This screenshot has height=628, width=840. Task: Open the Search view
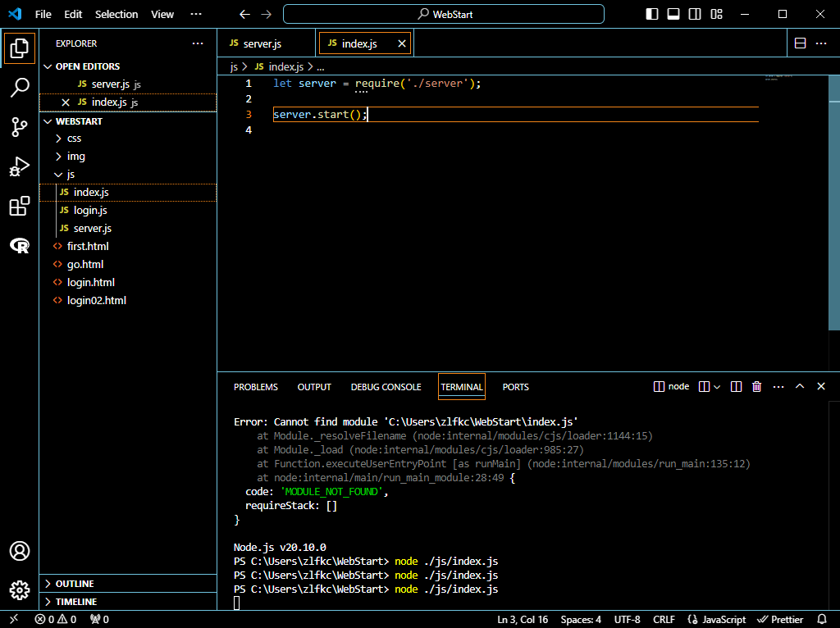point(20,87)
